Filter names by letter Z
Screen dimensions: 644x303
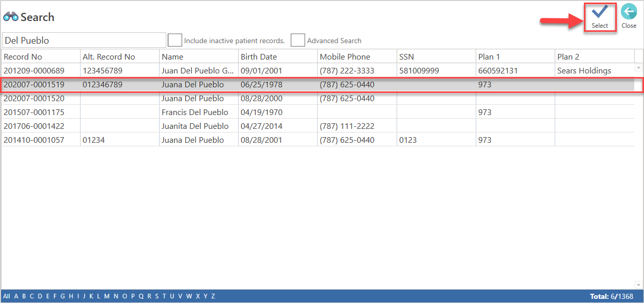(213, 296)
